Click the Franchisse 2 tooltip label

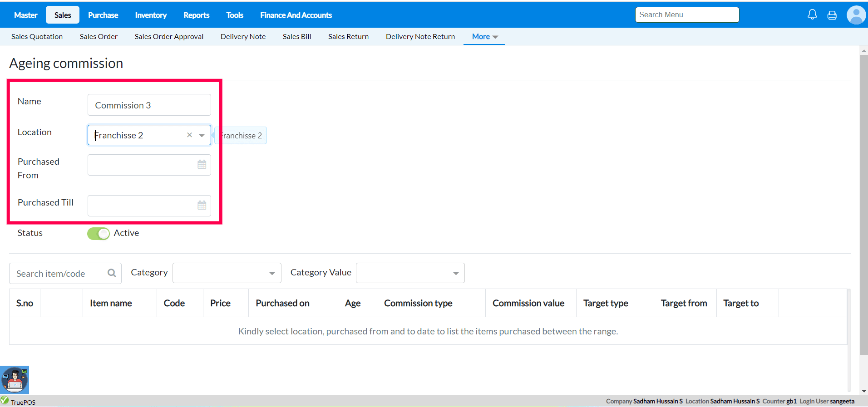[x=241, y=135]
